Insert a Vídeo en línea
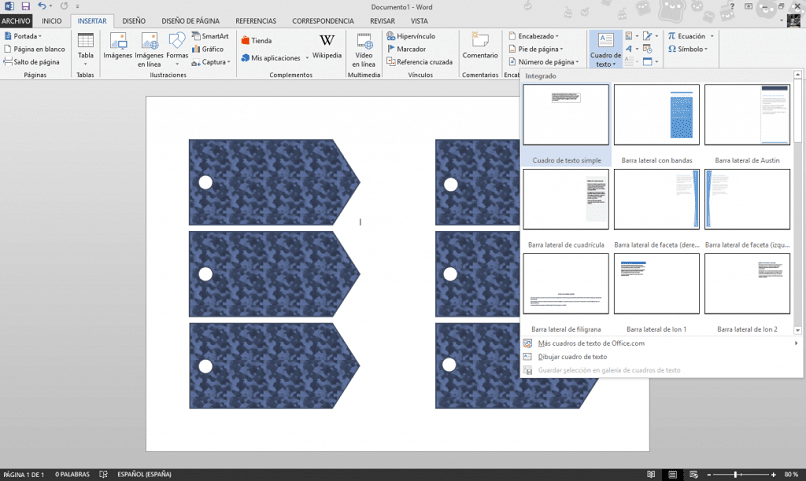The width and height of the screenshot is (806, 481). (x=363, y=49)
